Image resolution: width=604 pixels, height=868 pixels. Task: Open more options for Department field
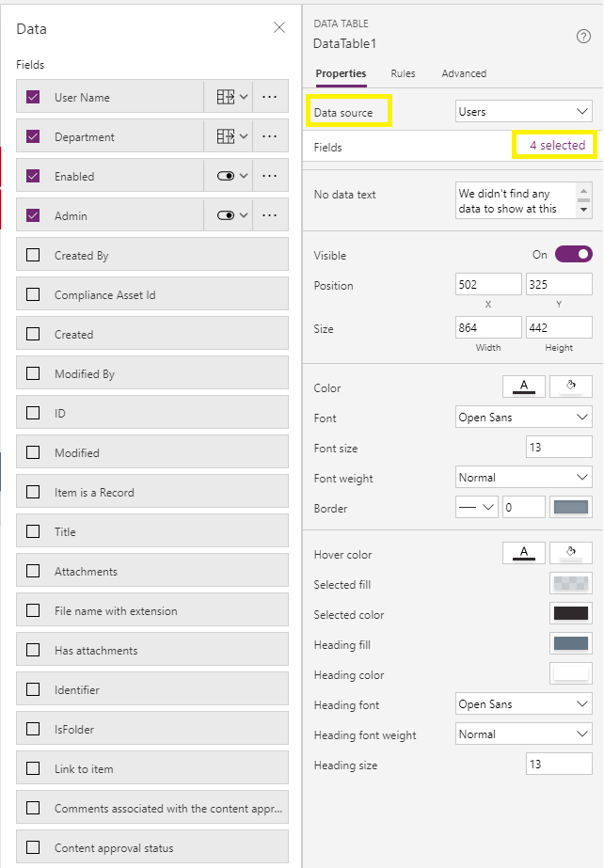(x=270, y=136)
